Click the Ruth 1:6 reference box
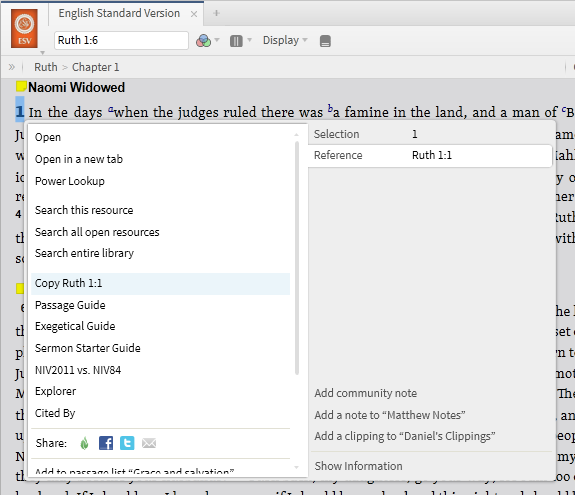The height and width of the screenshot is (495, 575). point(121,40)
